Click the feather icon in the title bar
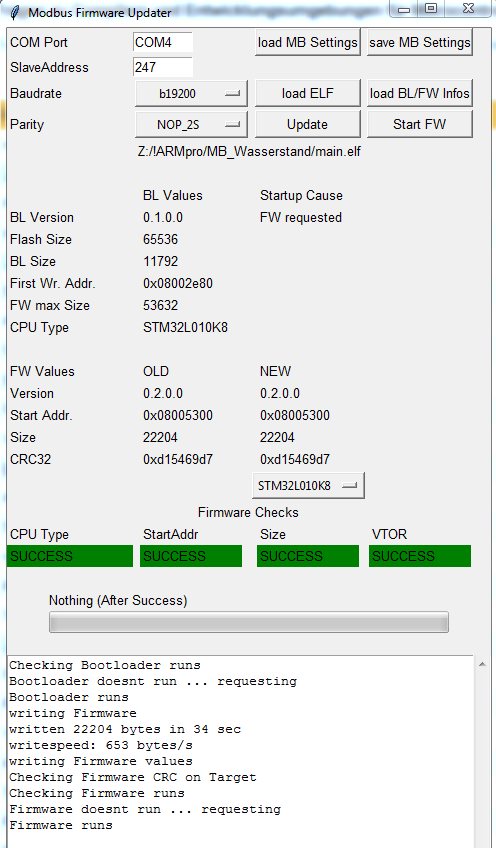The height and width of the screenshot is (848, 496). [16, 12]
